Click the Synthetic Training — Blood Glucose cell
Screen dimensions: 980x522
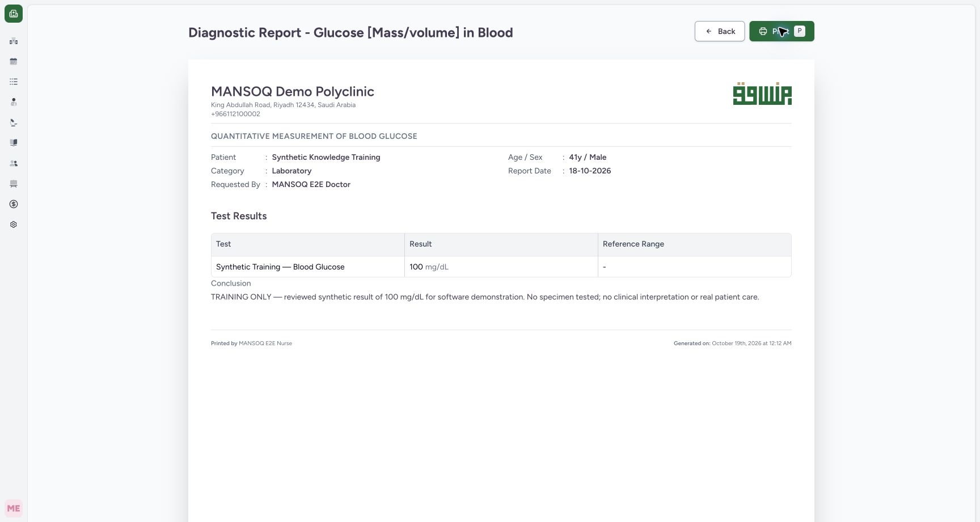(308, 267)
